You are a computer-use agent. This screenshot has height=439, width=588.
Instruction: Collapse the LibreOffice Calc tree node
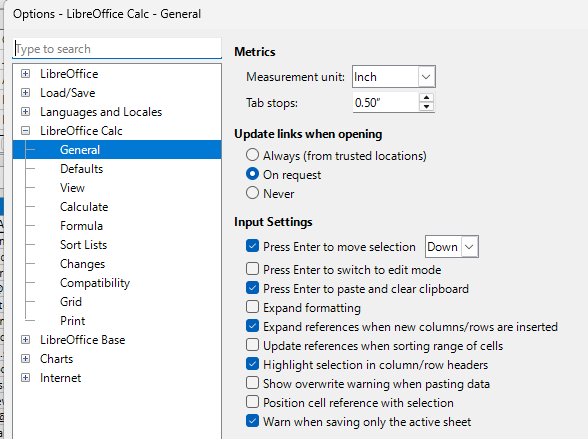pos(26,131)
